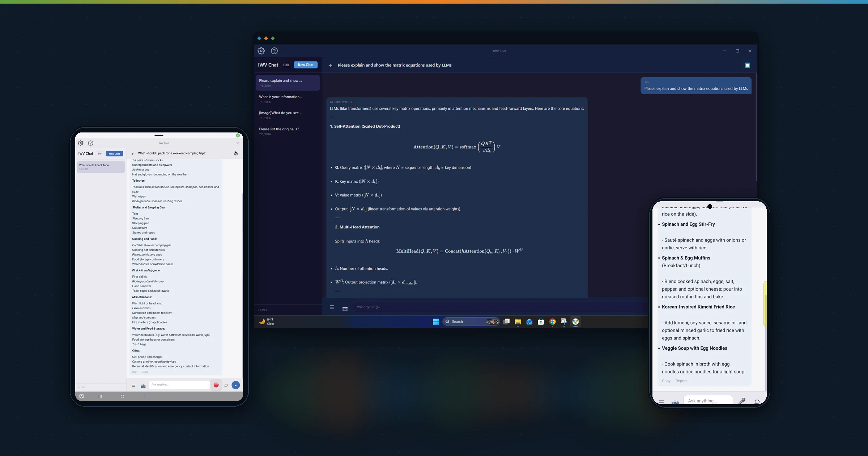Click the plus icon beside tablet camping question
Viewport: 868px width, 456px height.
click(133, 154)
